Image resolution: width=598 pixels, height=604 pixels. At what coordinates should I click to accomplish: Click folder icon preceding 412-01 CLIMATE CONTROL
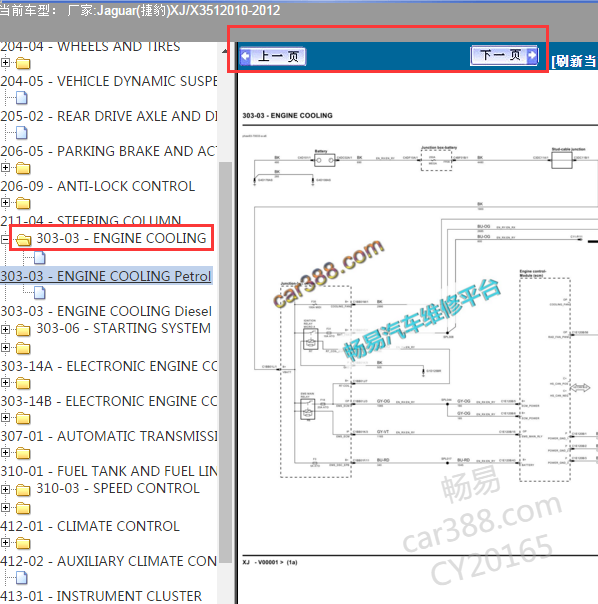click(x=23, y=508)
